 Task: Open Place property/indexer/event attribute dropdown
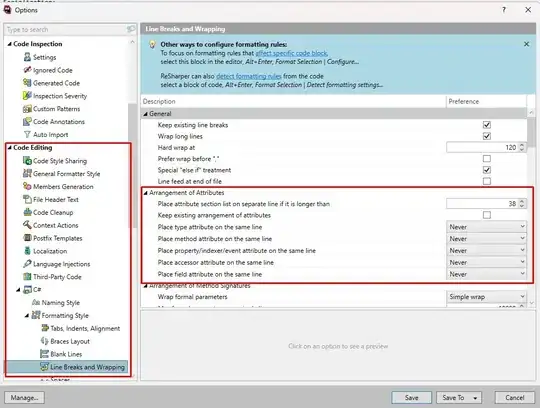coord(486,250)
